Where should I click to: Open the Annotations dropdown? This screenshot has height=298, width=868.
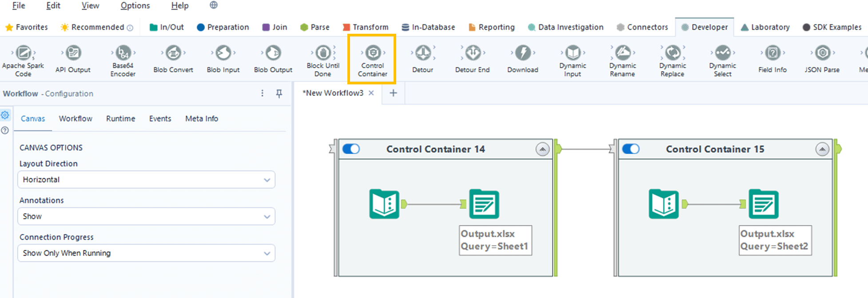[x=146, y=216]
